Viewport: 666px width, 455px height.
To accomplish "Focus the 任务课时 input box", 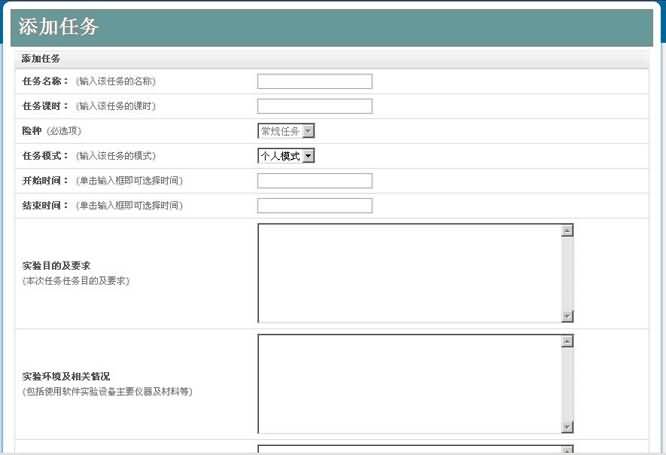I will (x=314, y=106).
